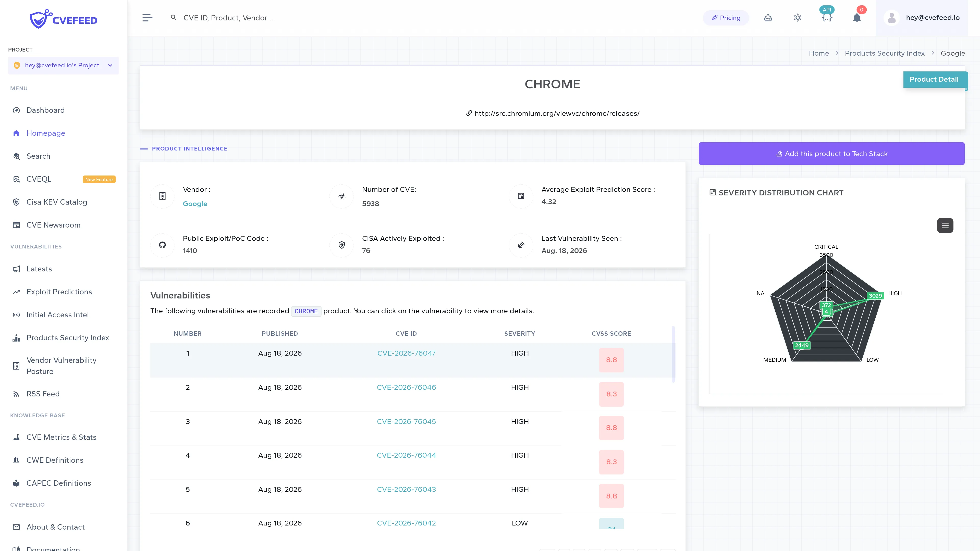Click the CHROME product tag in description
The height and width of the screenshot is (551, 980).
(x=306, y=311)
